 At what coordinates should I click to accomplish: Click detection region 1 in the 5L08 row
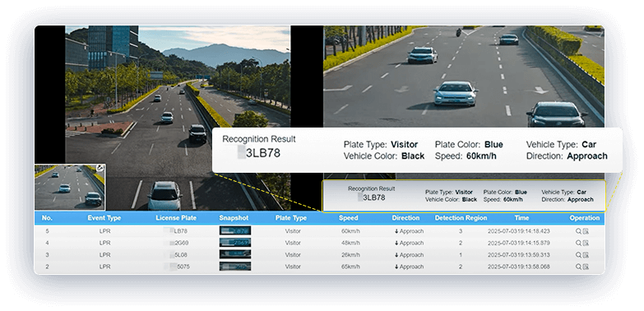tap(461, 255)
